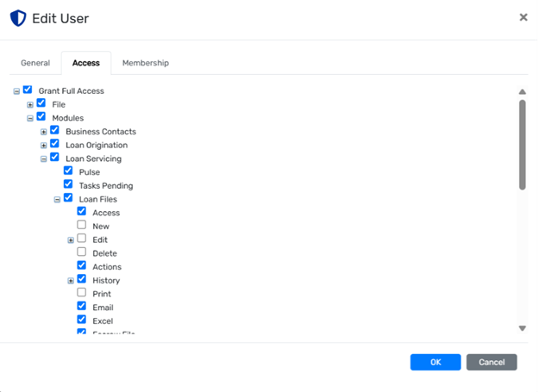Image resolution: width=538 pixels, height=392 pixels.
Task: Check the Delete permission checkbox
Action: 82,252
